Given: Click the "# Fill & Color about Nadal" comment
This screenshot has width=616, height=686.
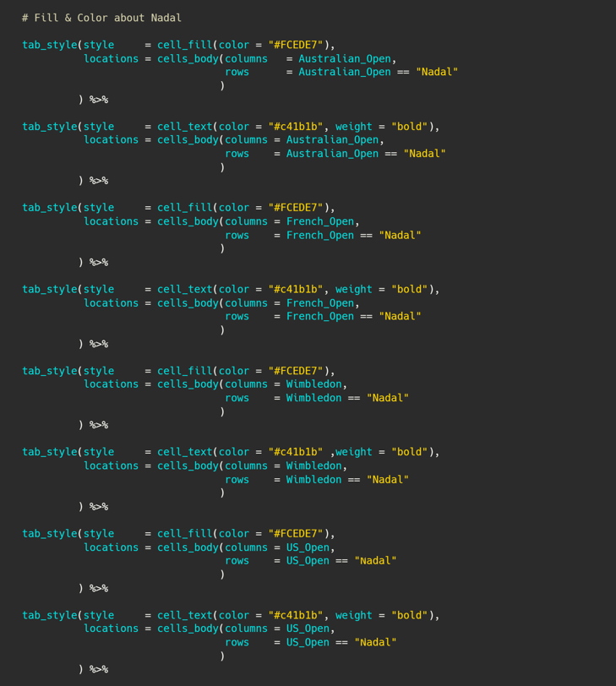Looking at the screenshot, I should 101,18.
